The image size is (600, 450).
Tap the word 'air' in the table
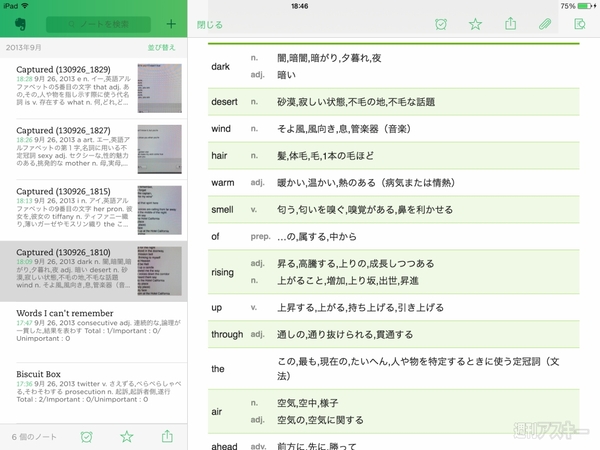[x=217, y=412]
